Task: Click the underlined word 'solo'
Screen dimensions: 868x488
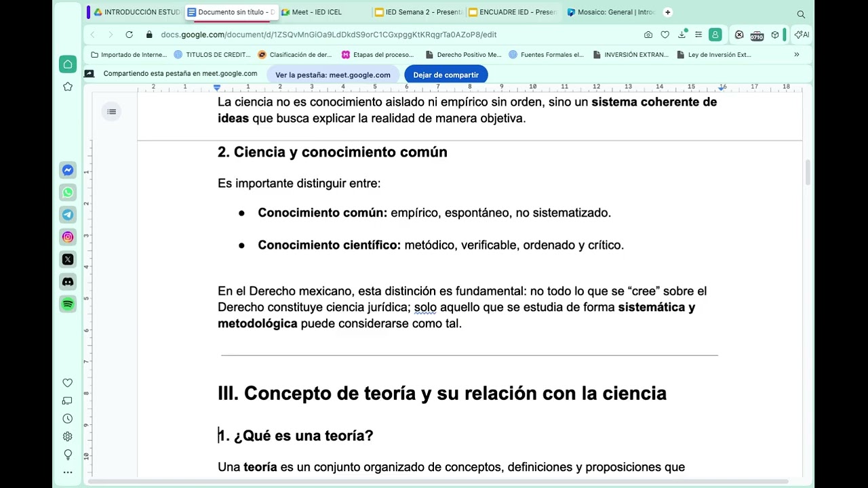Action: point(425,307)
